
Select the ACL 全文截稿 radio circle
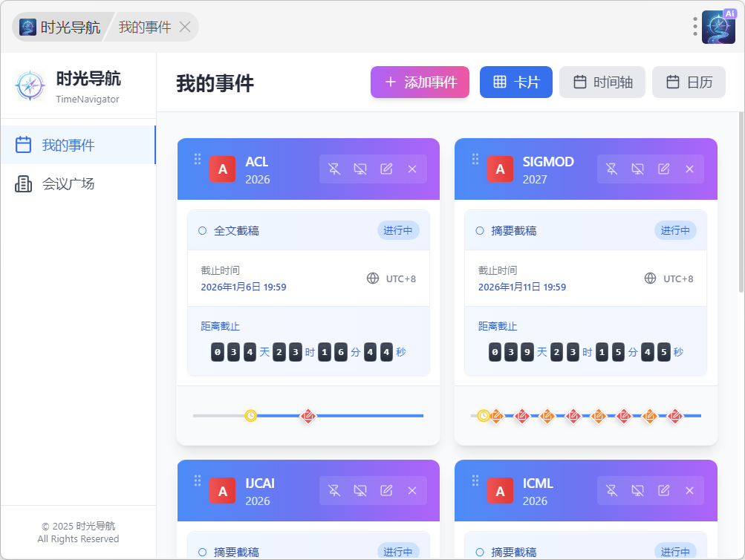pos(202,231)
